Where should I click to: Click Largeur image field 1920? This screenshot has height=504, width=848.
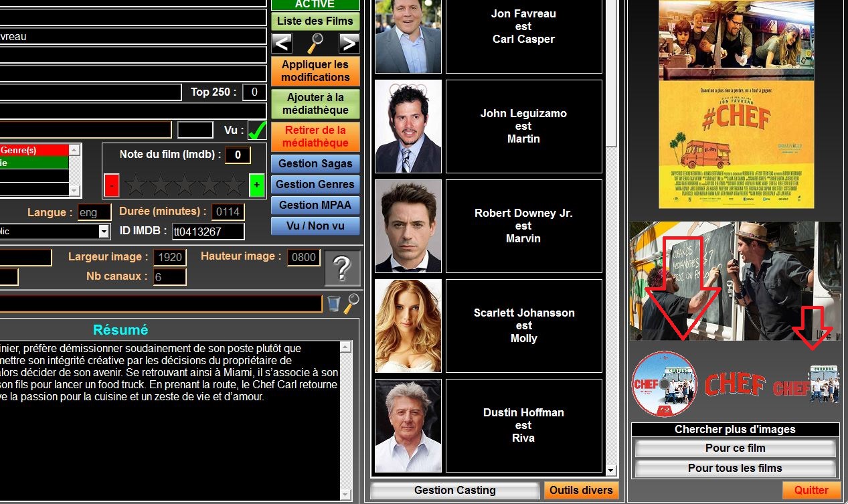coord(170,258)
